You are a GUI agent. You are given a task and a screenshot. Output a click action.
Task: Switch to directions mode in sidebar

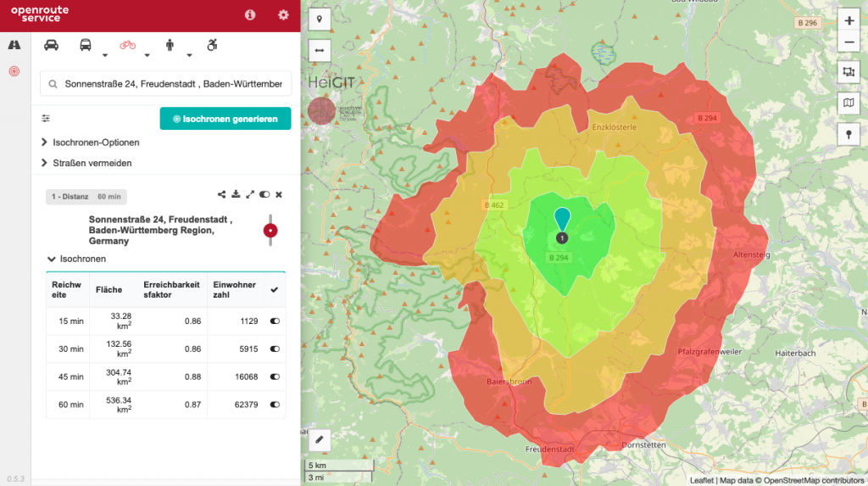point(14,45)
